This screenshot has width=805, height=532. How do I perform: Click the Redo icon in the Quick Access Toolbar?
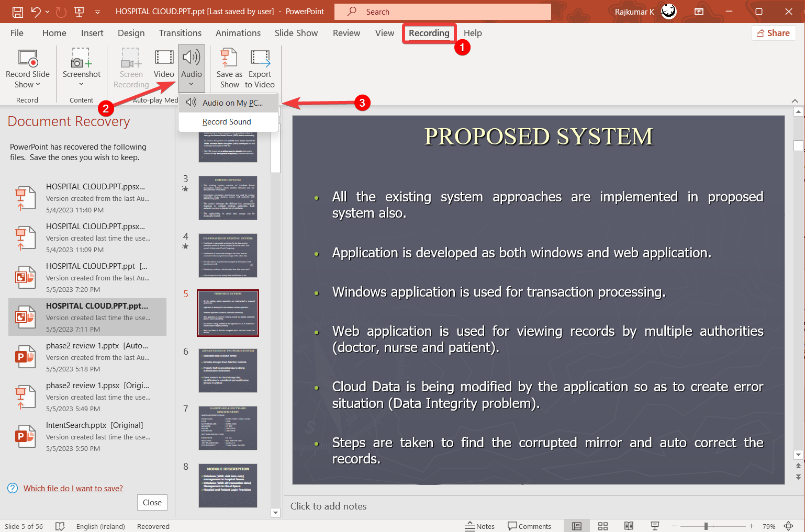point(61,12)
